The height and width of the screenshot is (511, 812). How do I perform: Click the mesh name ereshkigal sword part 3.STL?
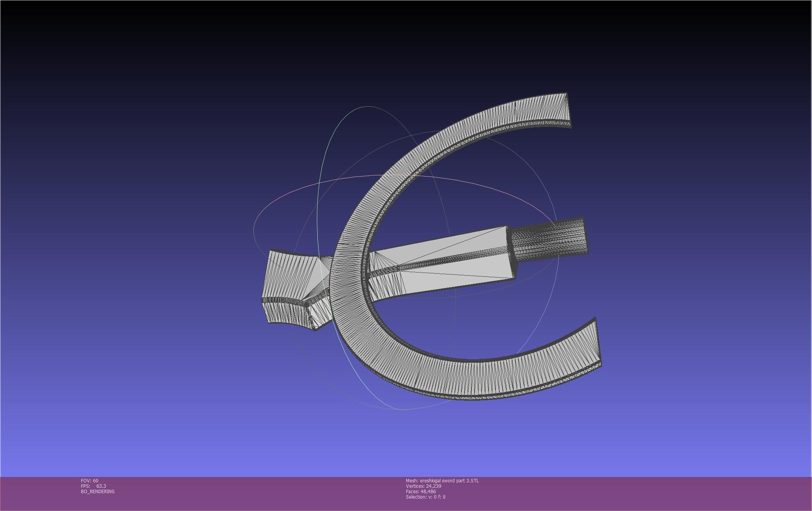[x=442, y=480]
